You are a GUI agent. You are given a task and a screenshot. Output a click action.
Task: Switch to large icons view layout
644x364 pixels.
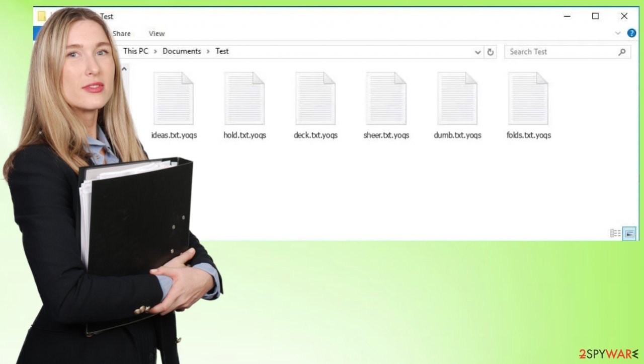[629, 233]
